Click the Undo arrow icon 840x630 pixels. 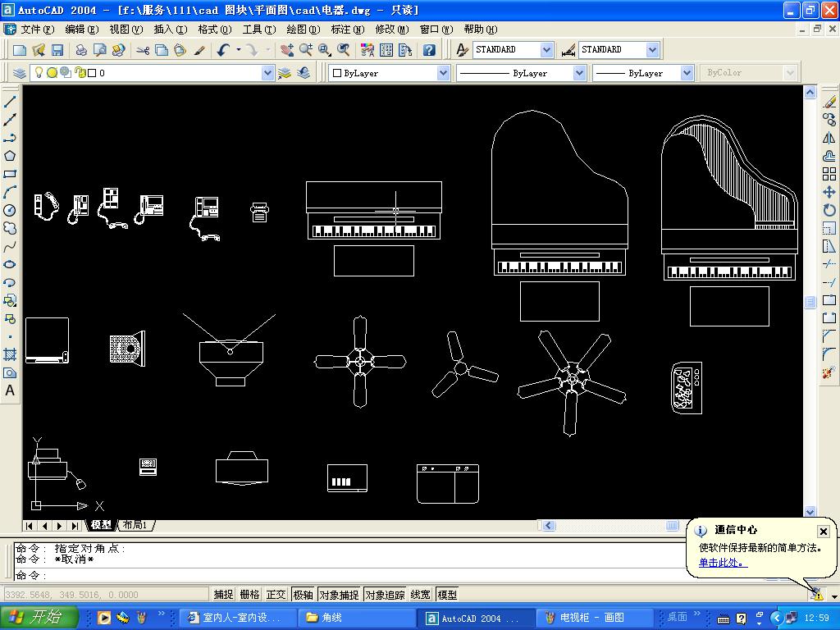[223, 50]
